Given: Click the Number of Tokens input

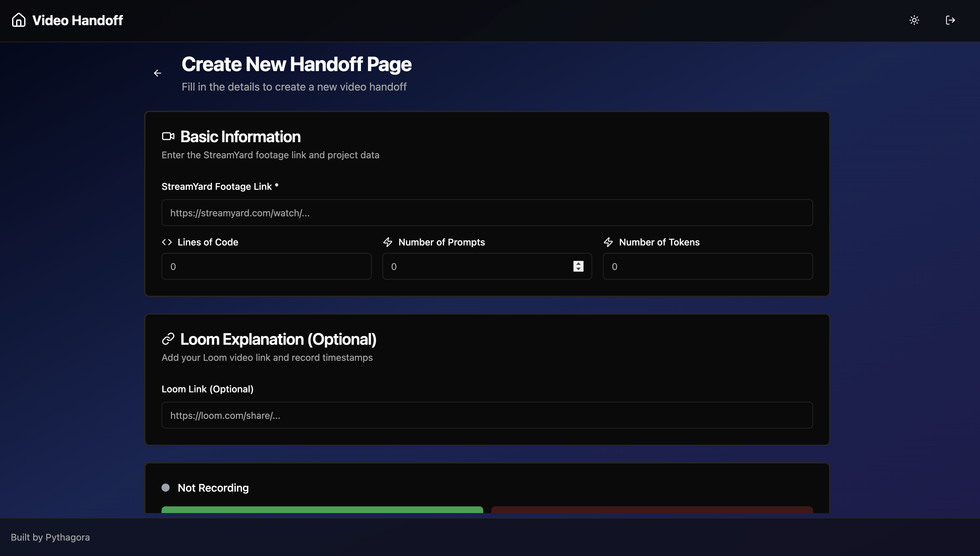Looking at the screenshot, I should click(707, 267).
